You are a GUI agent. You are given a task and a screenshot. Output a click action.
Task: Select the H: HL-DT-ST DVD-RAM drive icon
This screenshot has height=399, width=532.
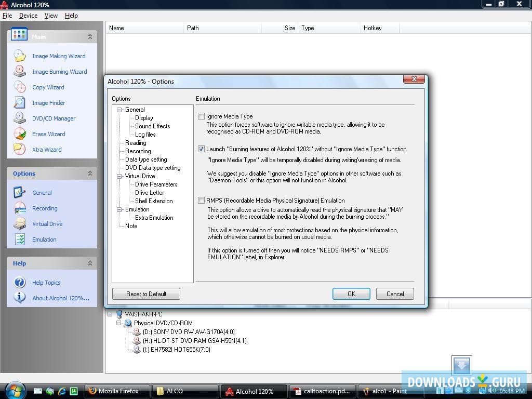pyautogui.click(x=137, y=341)
